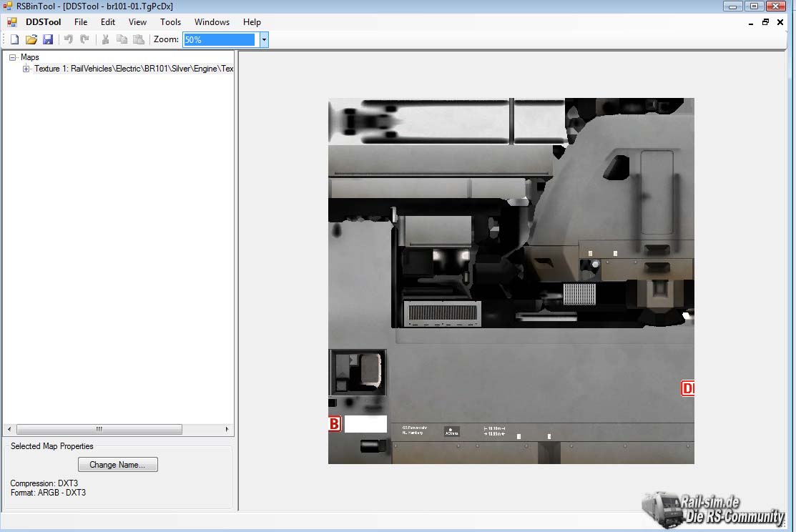
Task: Click the Save floppy disk icon
Action: [x=48, y=40]
